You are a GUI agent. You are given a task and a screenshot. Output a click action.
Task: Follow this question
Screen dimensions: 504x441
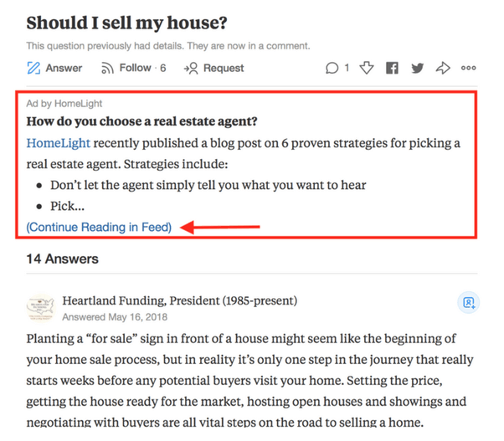coord(132,68)
